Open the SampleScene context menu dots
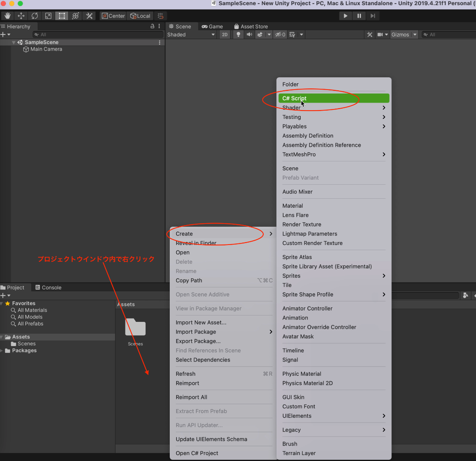The image size is (476, 461). coord(160,42)
